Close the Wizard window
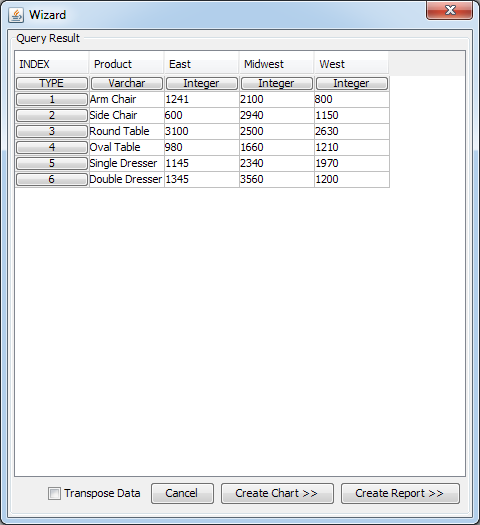 click(450, 10)
